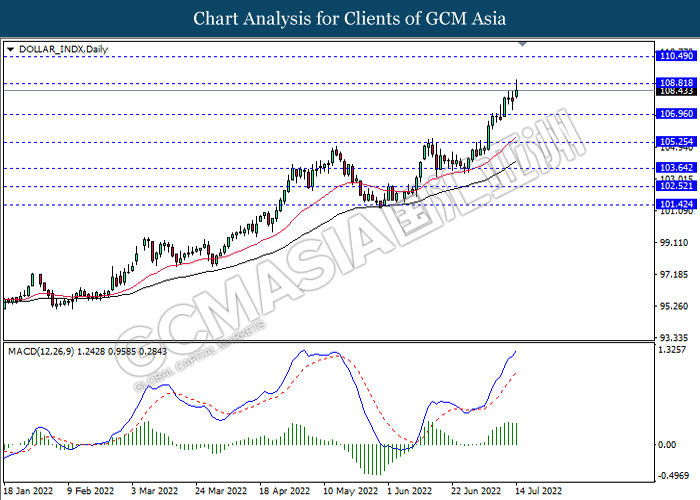Image resolution: width=700 pixels, height=500 pixels.
Task: Select the 105.254 level label
Action: [x=676, y=142]
